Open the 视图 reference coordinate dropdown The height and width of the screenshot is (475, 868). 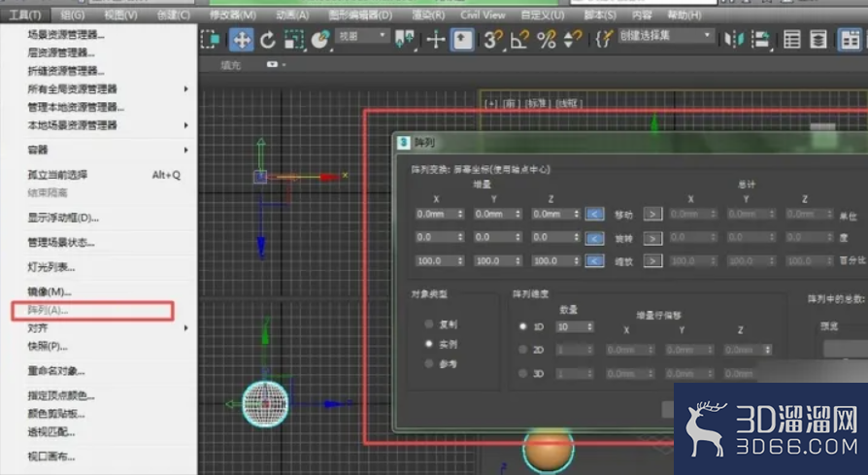click(362, 36)
